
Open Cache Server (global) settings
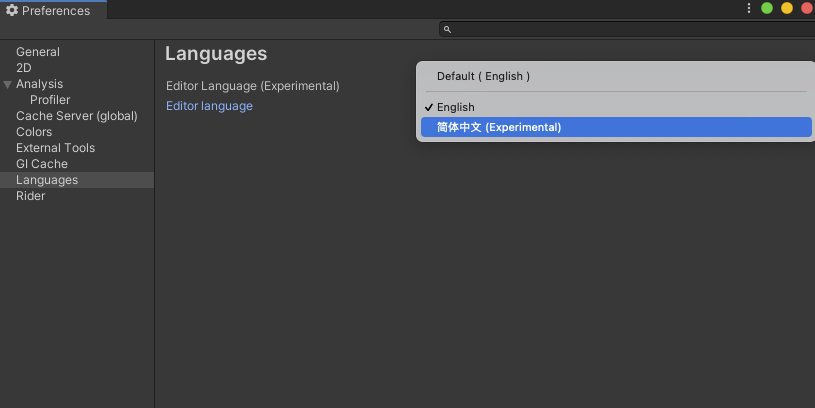77,116
